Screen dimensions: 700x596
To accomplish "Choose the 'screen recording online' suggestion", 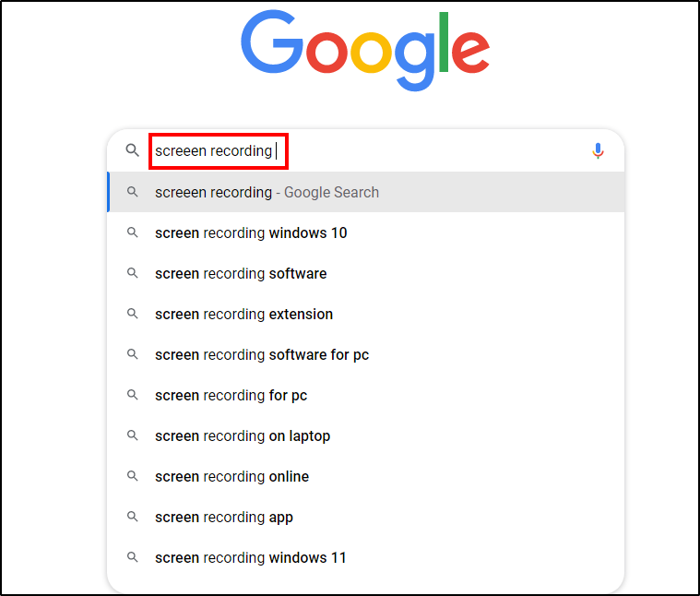I will (231, 477).
